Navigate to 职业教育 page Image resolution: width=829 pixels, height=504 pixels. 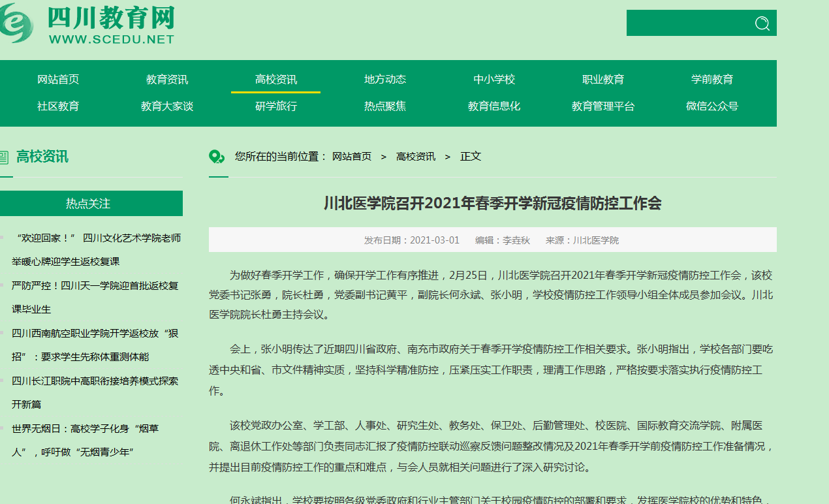coord(603,80)
